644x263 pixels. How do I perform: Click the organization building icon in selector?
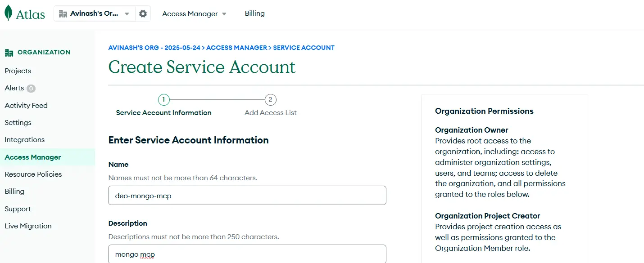coord(63,14)
